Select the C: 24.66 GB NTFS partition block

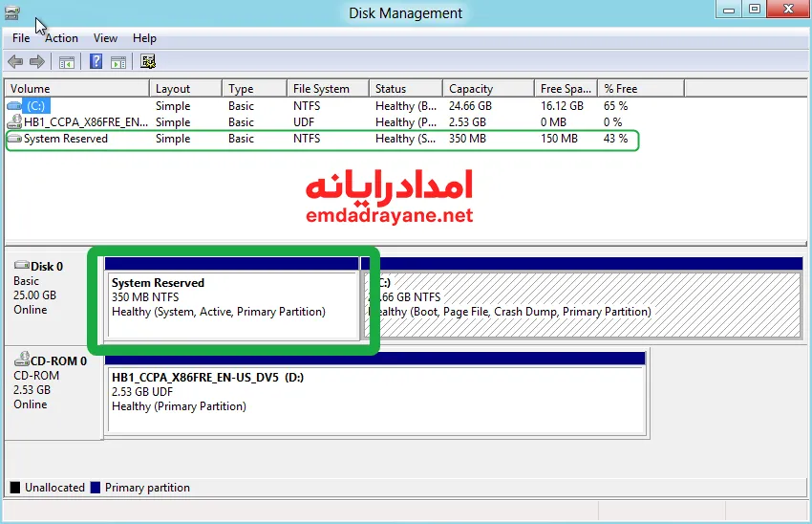point(582,299)
